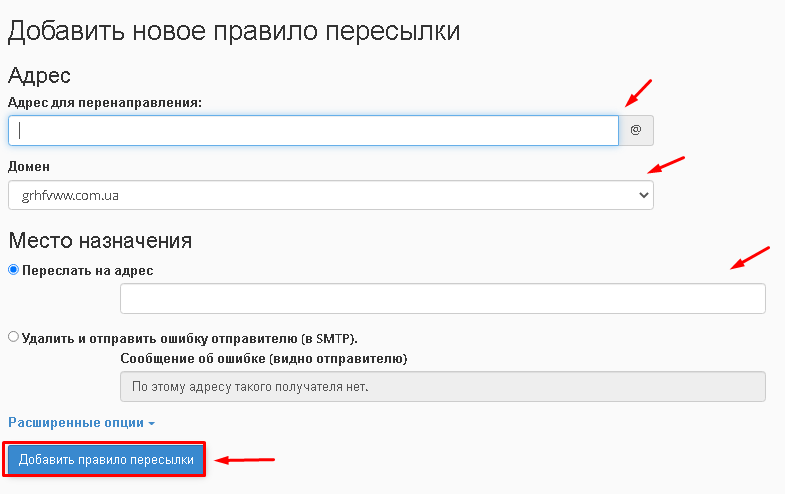Click the "Сообщение об ошибке (видно отправителю)" label
This screenshot has height=494, width=785.
click(263, 358)
